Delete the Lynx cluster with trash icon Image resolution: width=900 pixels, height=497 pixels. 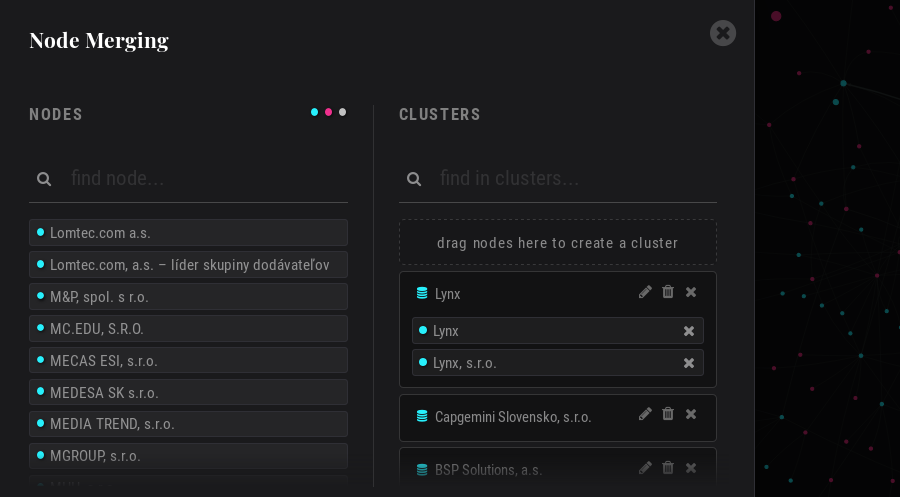pyautogui.click(x=668, y=292)
